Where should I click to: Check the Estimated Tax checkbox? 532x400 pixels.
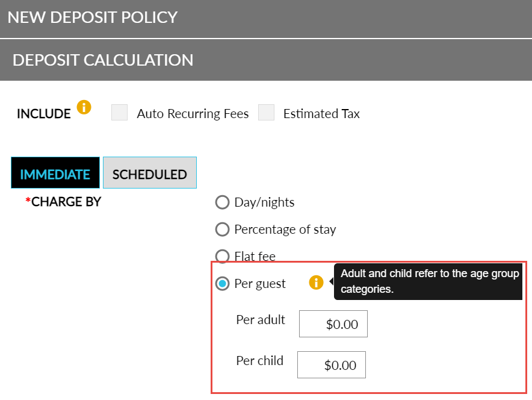click(x=267, y=113)
